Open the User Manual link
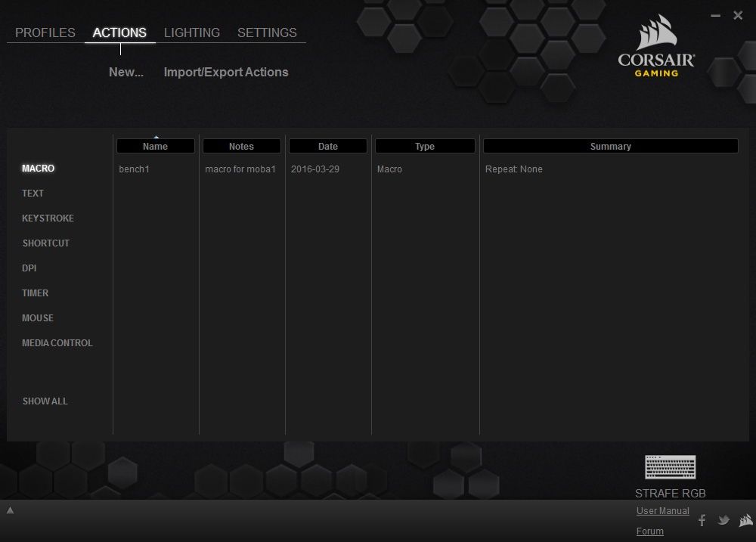This screenshot has height=542, width=756. pyautogui.click(x=662, y=511)
